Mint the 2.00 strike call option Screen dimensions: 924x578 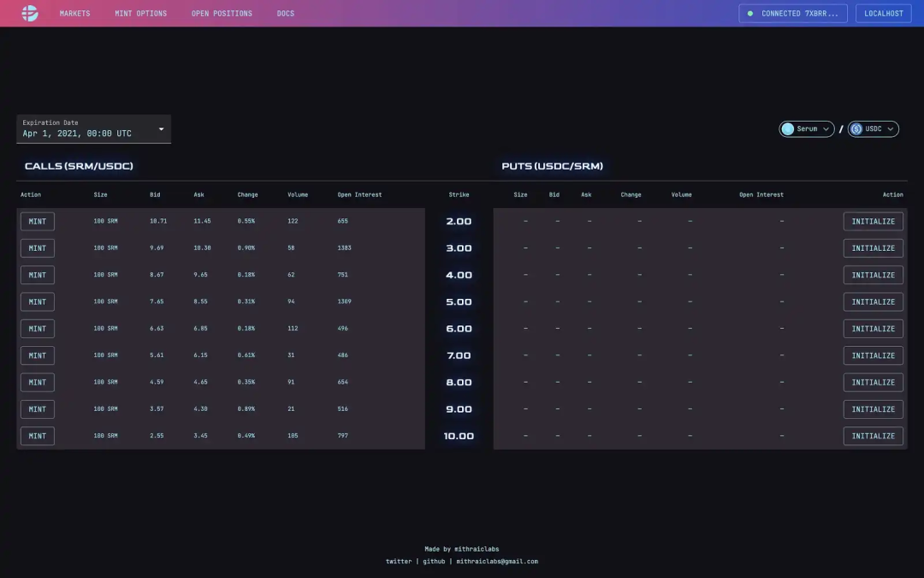coord(38,221)
